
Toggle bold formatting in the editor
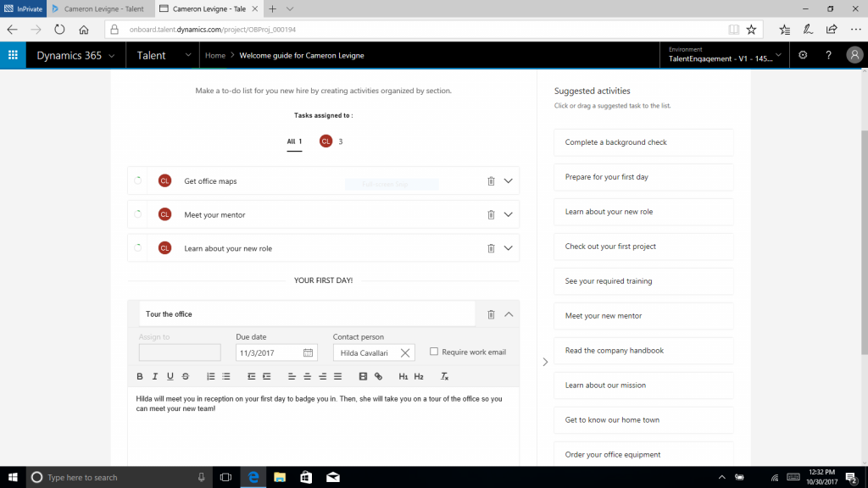(140, 376)
